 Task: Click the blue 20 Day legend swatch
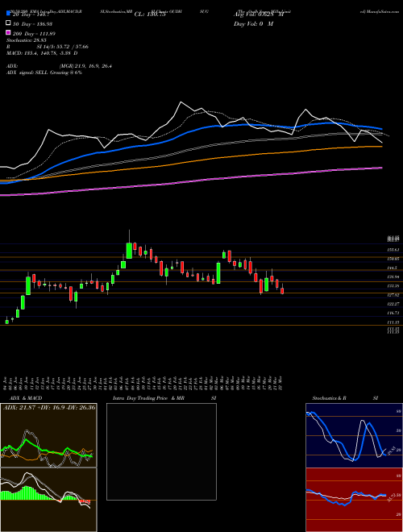[9, 14]
